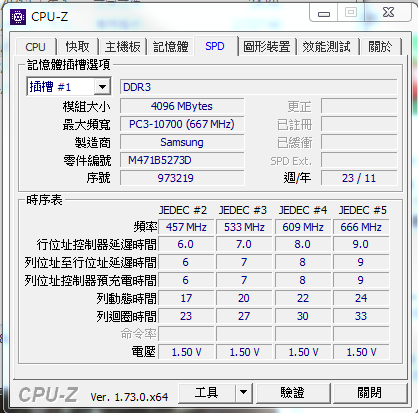The width and height of the screenshot is (419, 419).
Task: Click the 609 MHz frequency cell
Action: 303,227
